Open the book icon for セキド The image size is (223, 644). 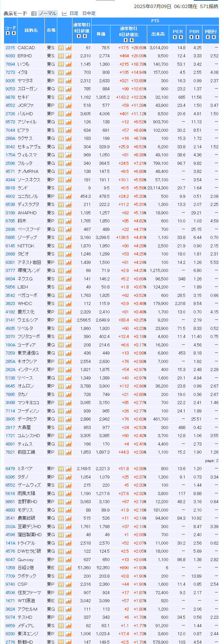click(61, 97)
